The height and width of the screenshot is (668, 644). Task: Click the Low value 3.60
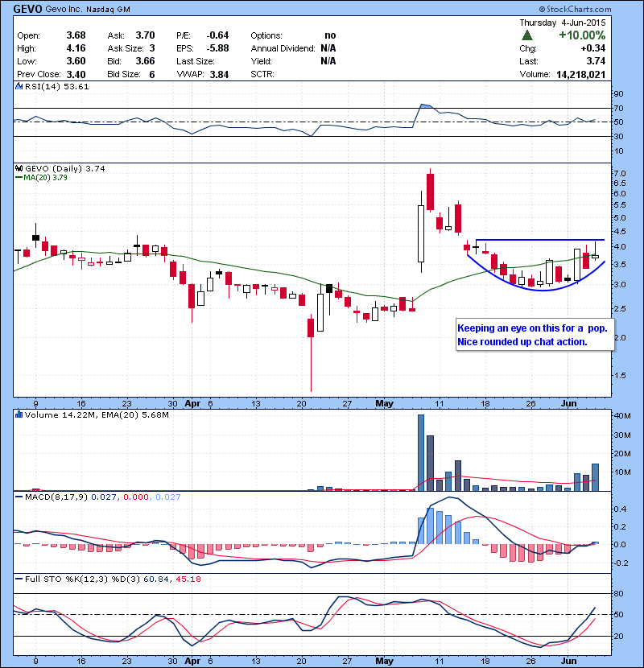tap(76, 61)
